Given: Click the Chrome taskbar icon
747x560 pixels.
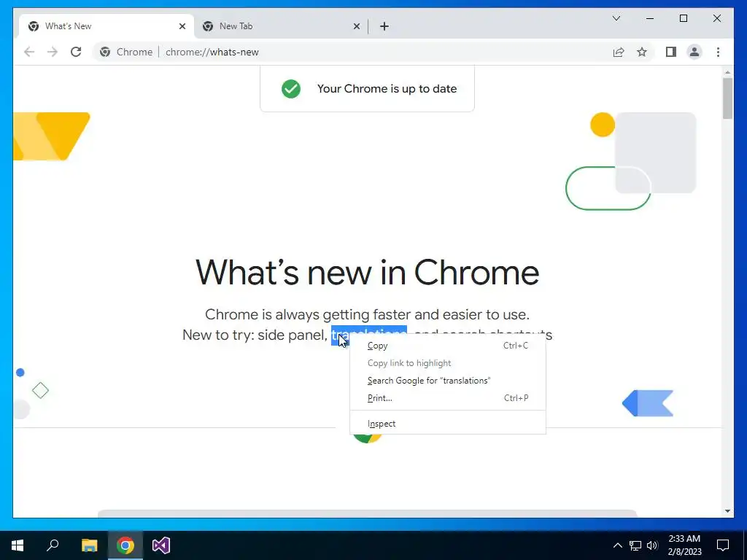Looking at the screenshot, I should (x=125, y=545).
